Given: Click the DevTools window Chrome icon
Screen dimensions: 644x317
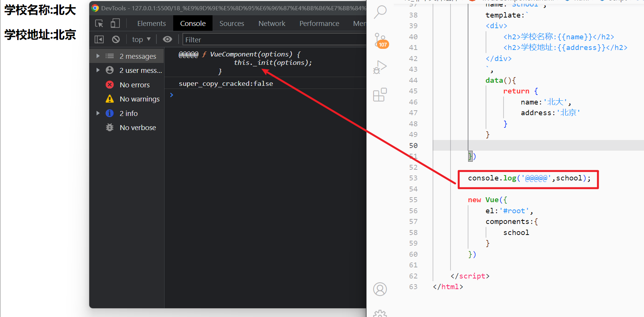Looking at the screenshot, I should pos(95,8).
